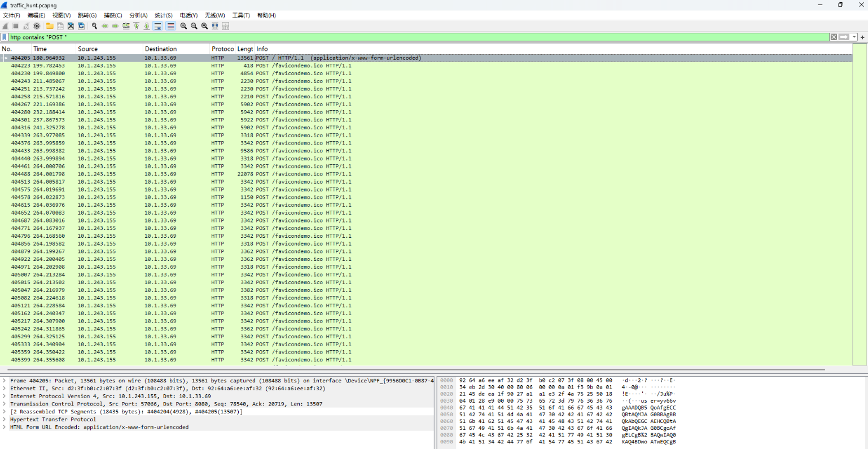Close this capture file icon
This screenshot has width=868, height=449.
pos(71,26)
